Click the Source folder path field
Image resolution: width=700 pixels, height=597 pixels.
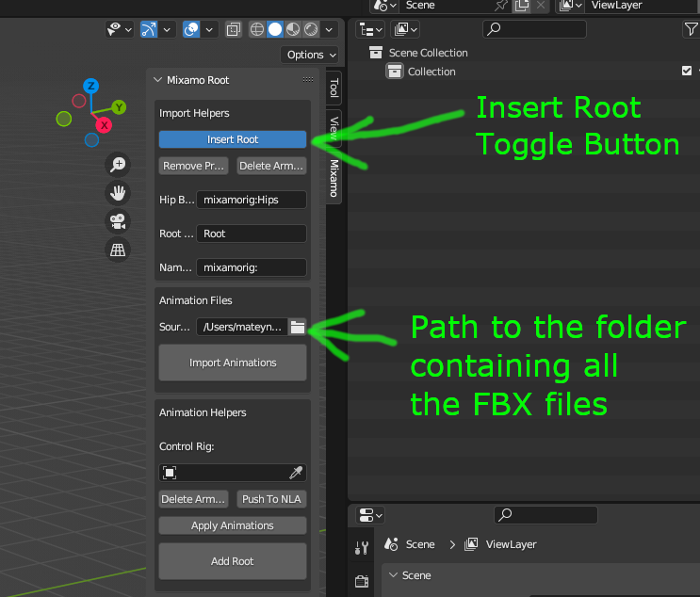click(x=242, y=327)
